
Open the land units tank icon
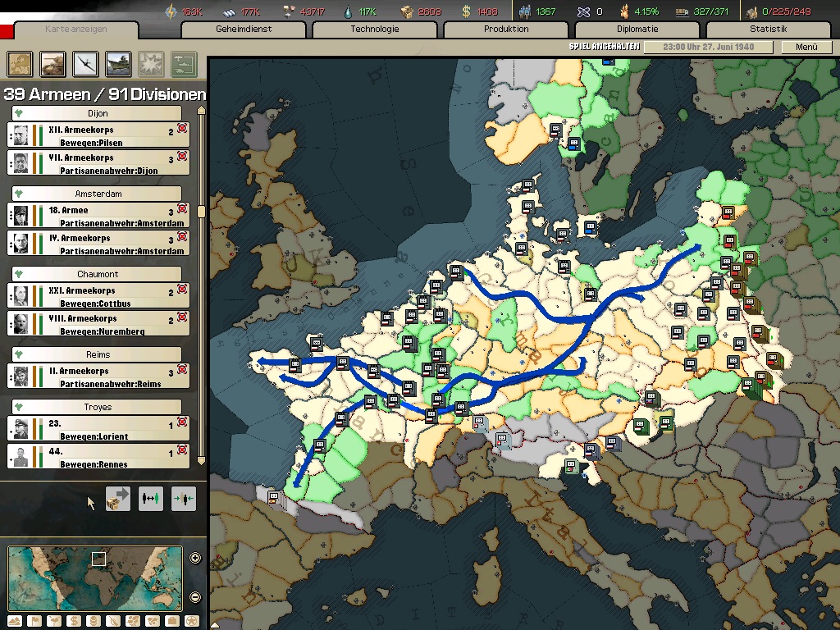pyautogui.click(x=53, y=63)
